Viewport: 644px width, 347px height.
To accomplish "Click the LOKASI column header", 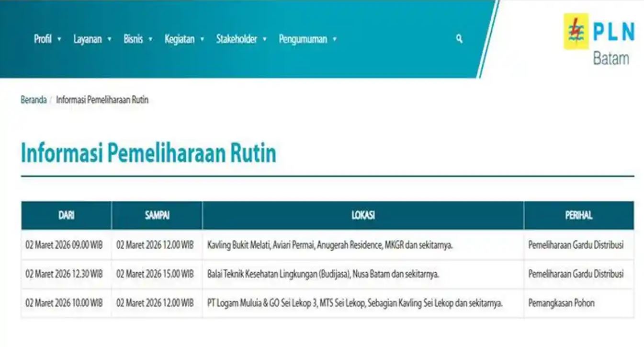I will click(x=363, y=216).
